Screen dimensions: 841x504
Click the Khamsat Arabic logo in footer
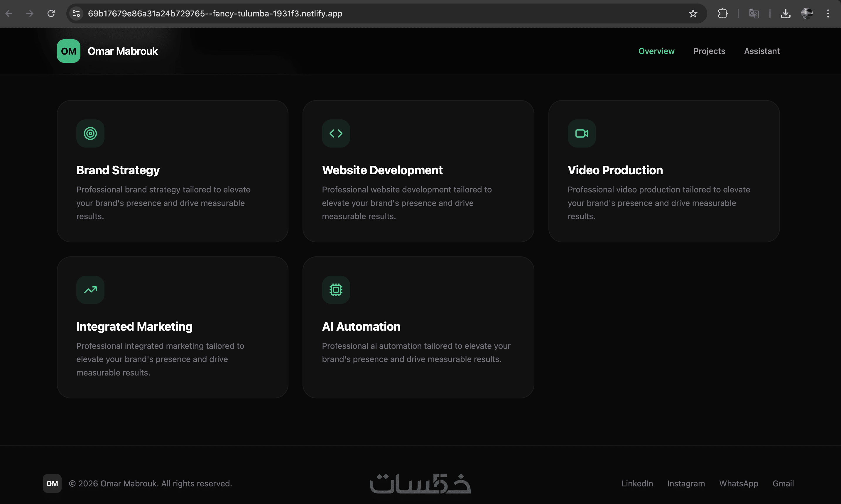click(x=420, y=483)
